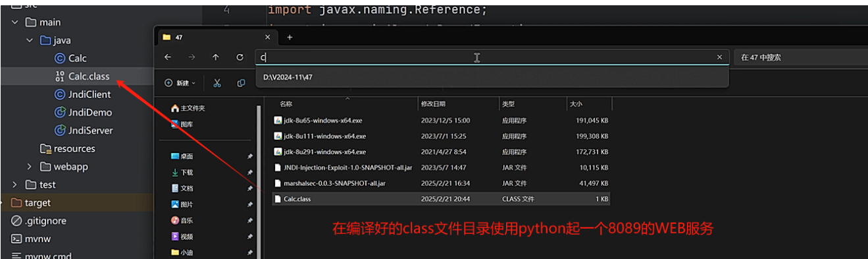Unpin 音乐 via its pin icon
Screen dimensions: 868x259
tap(249, 220)
